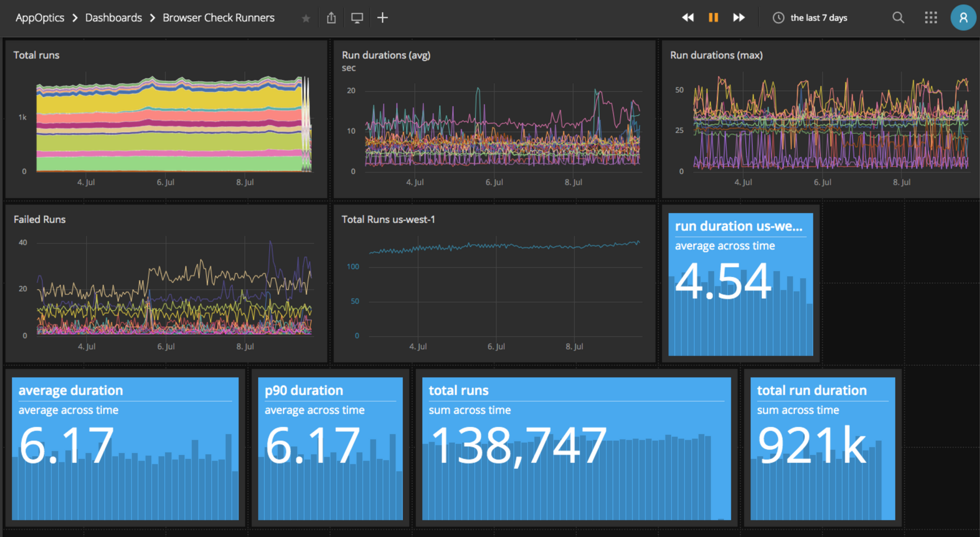The width and height of the screenshot is (980, 537).
Task: Enter presentation mode via the monitor icon
Action: click(x=357, y=18)
